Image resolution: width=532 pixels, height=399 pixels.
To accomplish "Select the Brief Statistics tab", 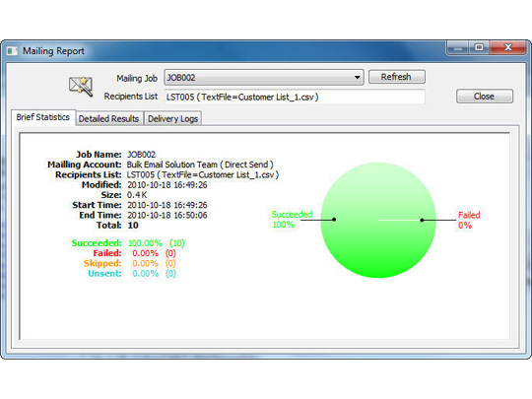I will click(43, 117).
